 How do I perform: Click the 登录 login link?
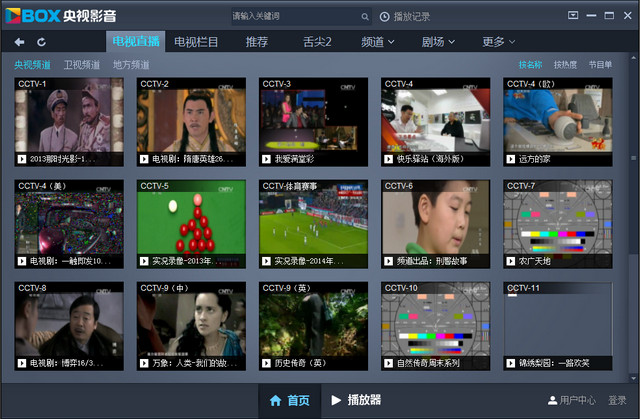tap(617, 401)
